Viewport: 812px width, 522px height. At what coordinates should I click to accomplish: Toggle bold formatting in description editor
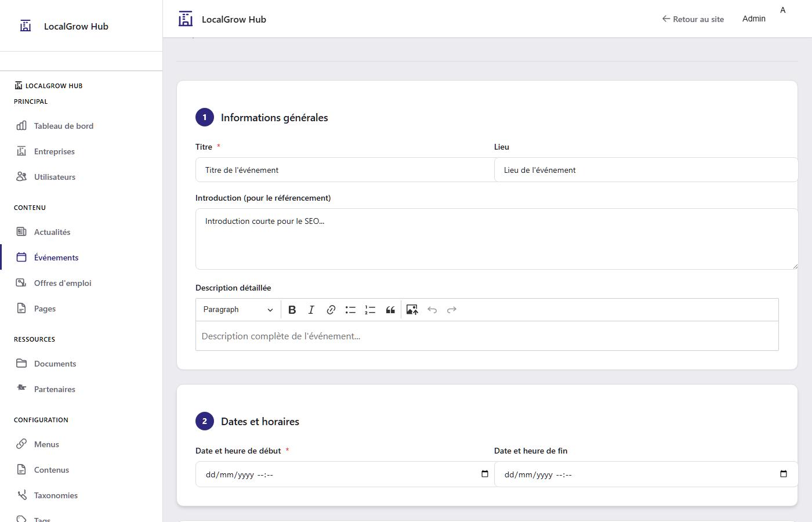click(292, 310)
